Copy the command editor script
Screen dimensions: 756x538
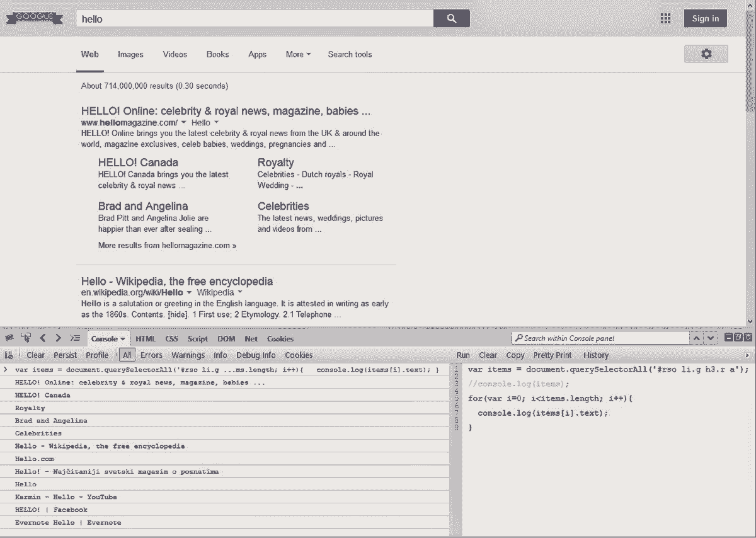coord(515,355)
